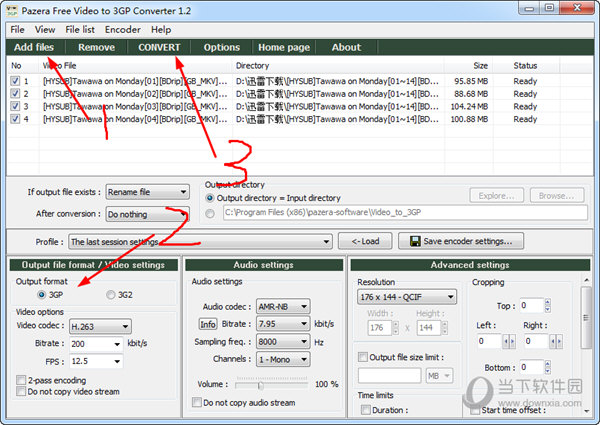Screen dimensions: 600x425
Task: Uncheck file number 2 checkbox
Action: point(15,94)
